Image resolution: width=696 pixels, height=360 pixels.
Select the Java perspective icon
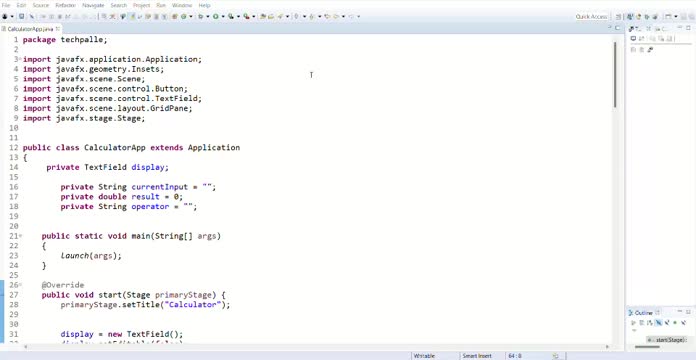(630, 16)
